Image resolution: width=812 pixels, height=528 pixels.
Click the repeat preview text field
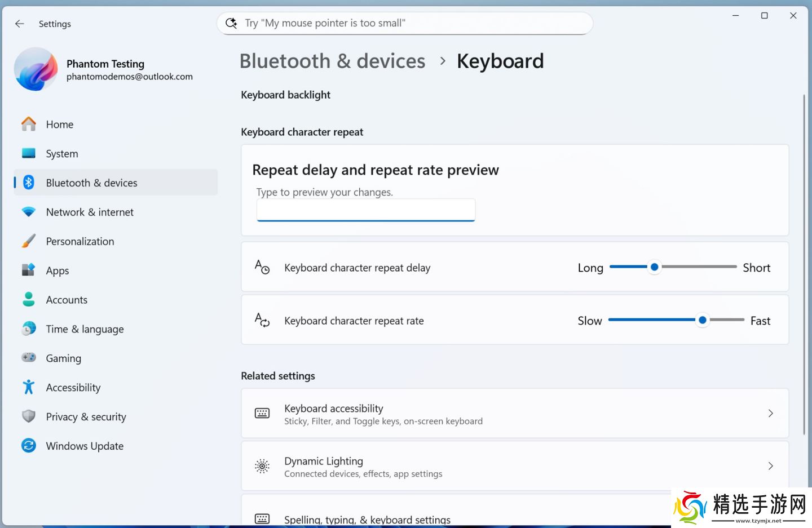[x=365, y=210]
